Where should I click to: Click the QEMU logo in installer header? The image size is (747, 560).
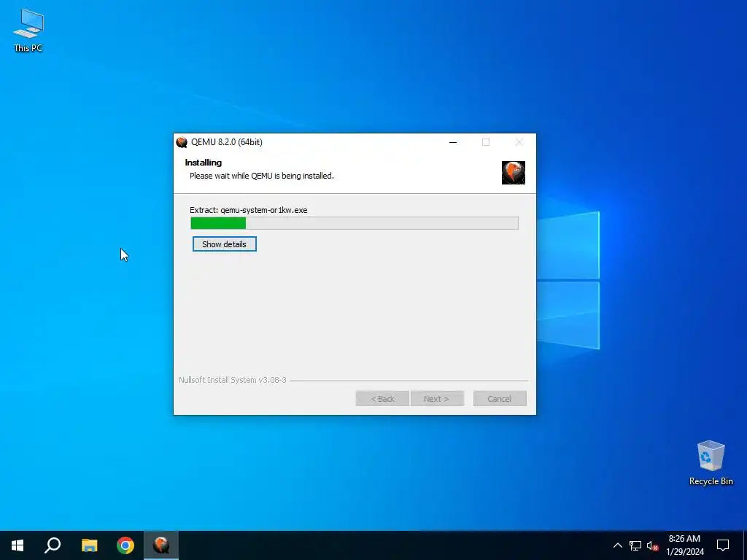[x=513, y=172]
